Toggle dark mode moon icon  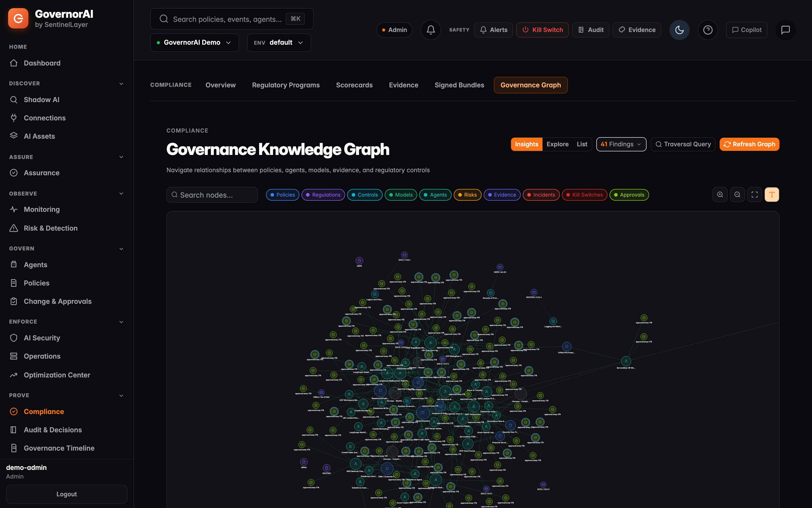click(680, 30)
